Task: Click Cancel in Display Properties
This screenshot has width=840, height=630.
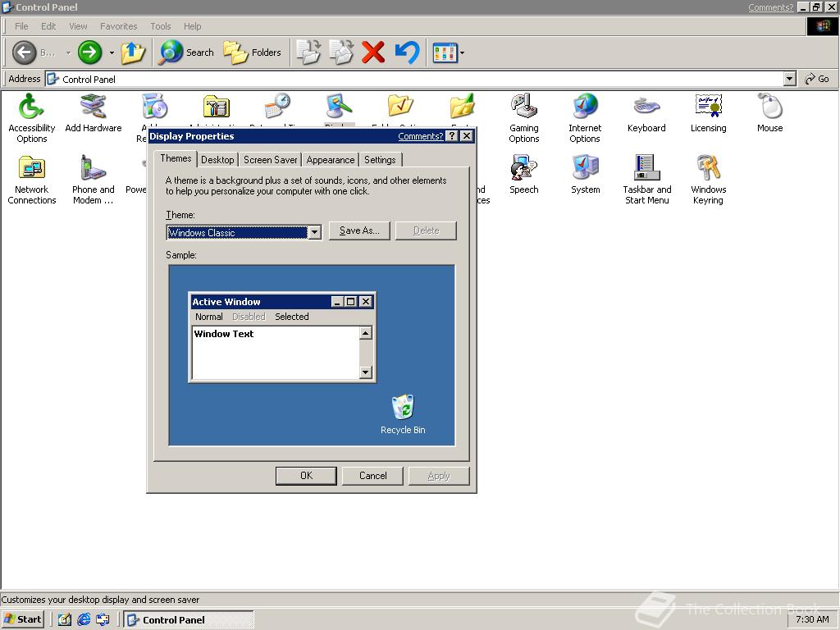Action: coord(373,476)
